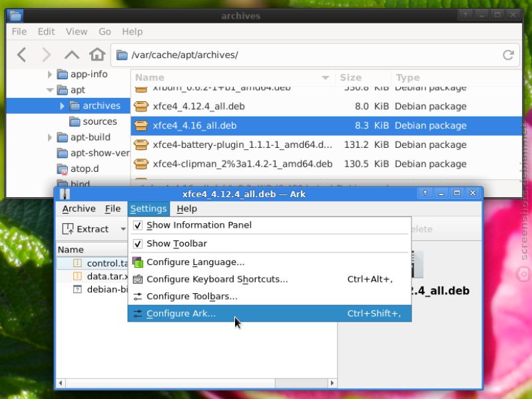Click the data.tar archive file icon
Screen dimensions: 532x399
point(77,276)
